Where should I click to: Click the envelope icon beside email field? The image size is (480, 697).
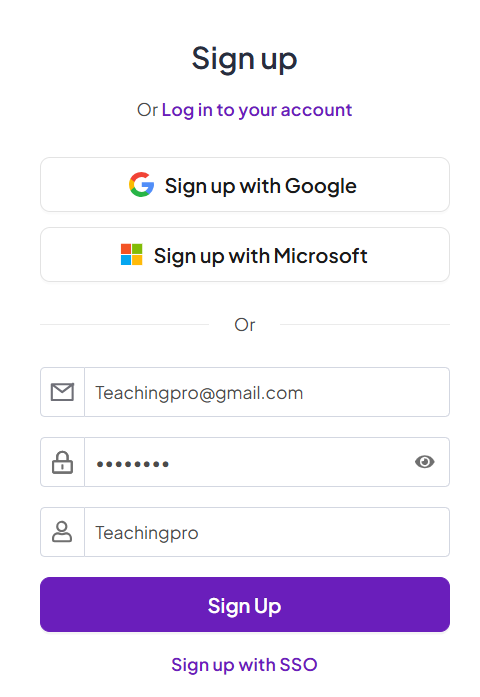62,392
